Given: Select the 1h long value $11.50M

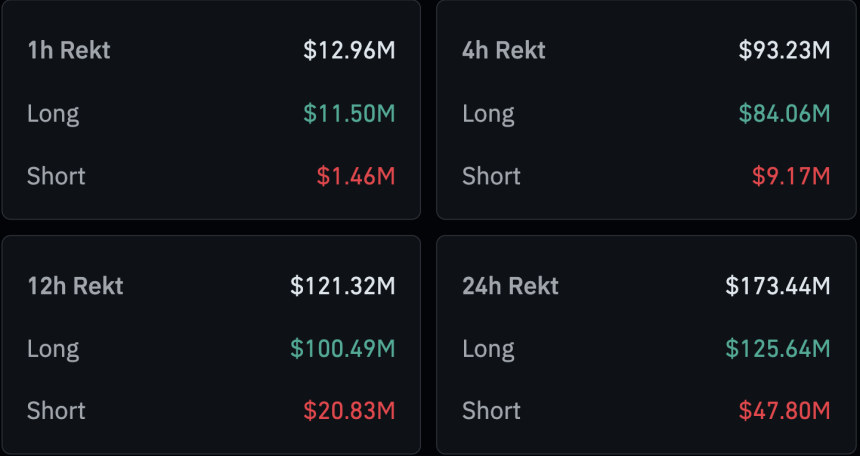Looking at the screenshot, I should tap(349, 114).
